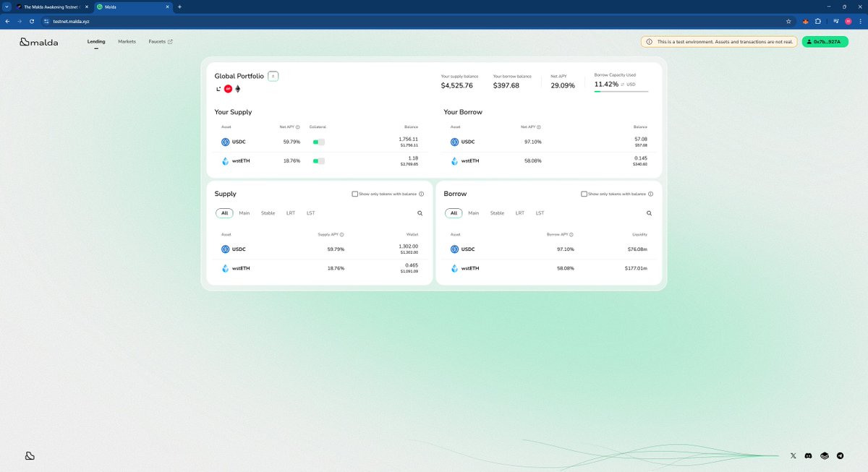Screen dimensions: 868x472
Task: Select the All filter in the Supply panel
Action: coord(224,213)
